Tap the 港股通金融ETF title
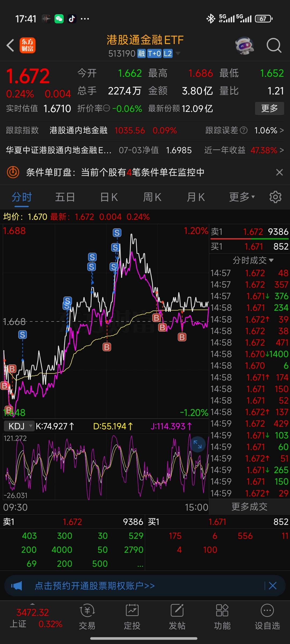290x644 pixels. (145, 40)
